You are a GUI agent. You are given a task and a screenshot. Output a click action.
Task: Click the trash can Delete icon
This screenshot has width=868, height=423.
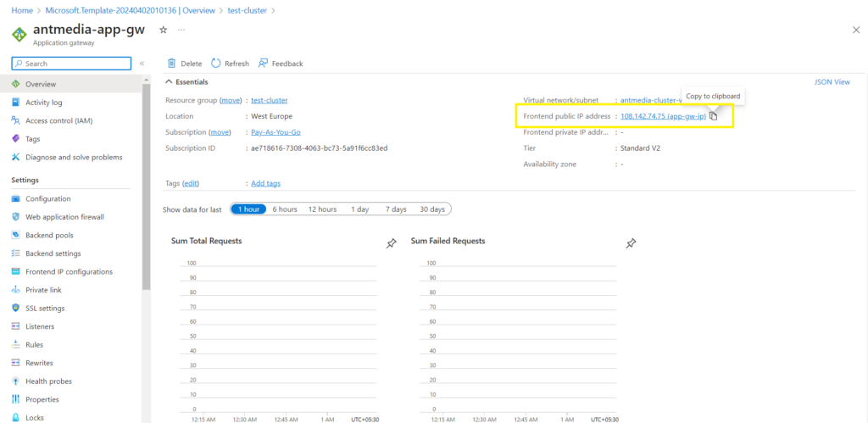point(171,64)
